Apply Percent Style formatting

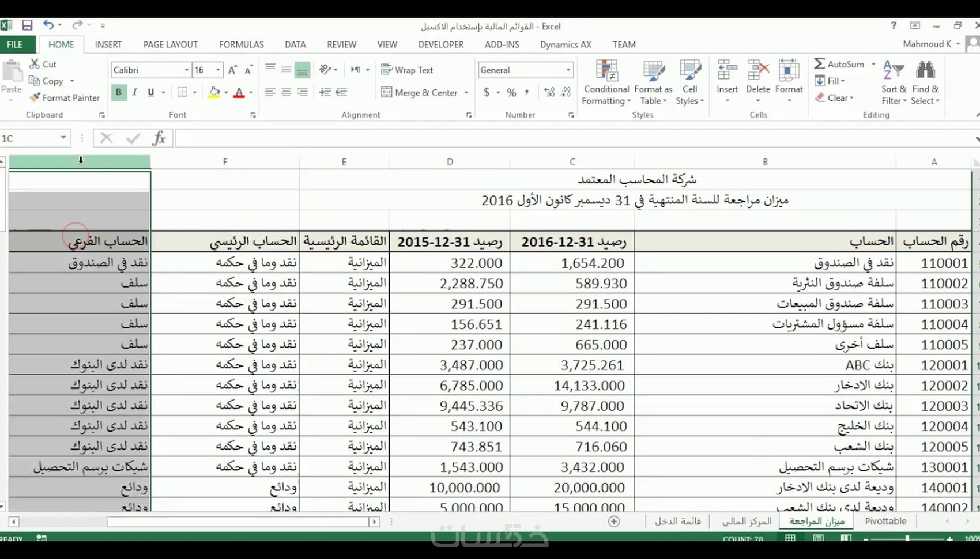pos(511,92)
